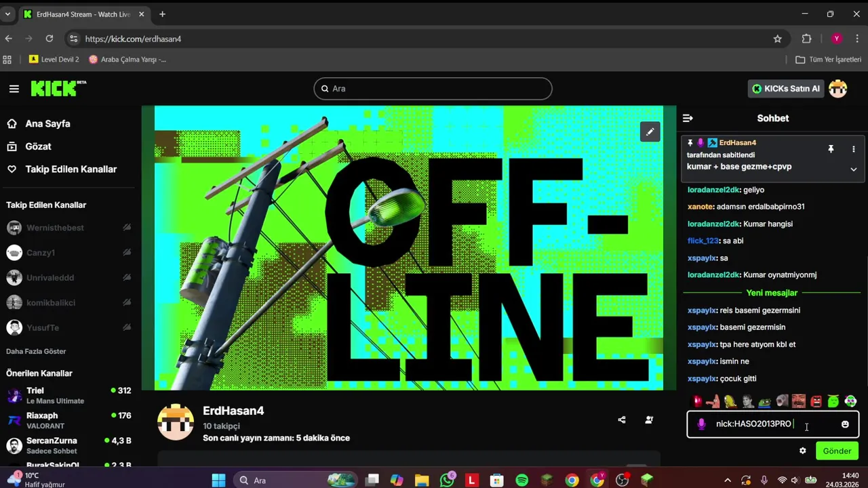Click the edit pencil on the offline banner
The width and height of the screenshot is (868, 488).
pos(650,131)
